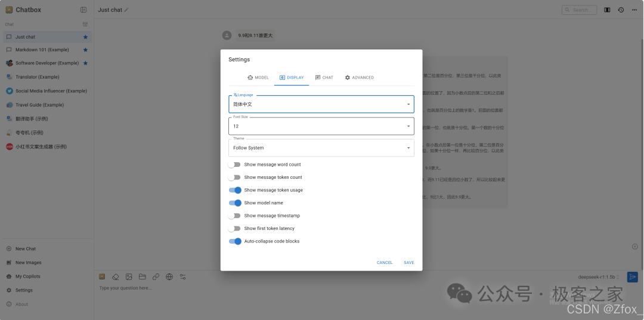Open the Font Size dropdown set to 12
The image size is (644, 320).
321,126
